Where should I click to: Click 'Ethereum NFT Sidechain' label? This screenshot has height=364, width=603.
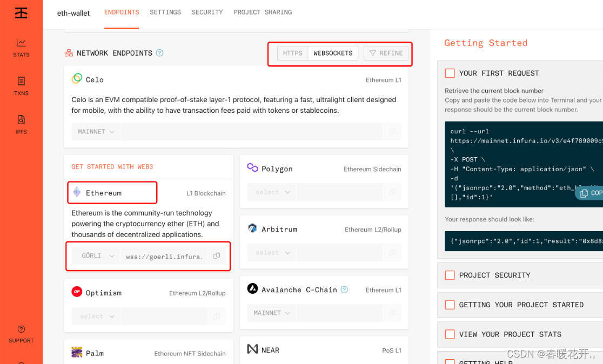click(190, 354)
